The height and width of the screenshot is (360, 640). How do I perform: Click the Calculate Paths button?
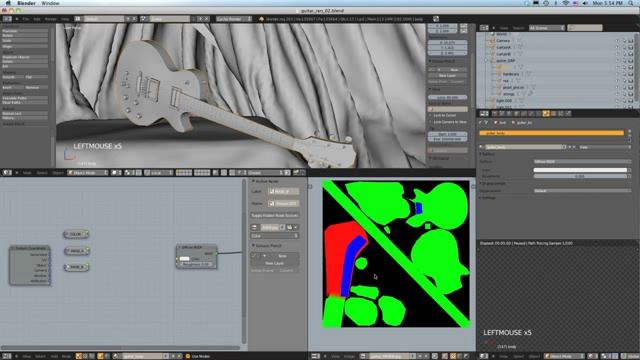tap(24, 98)
